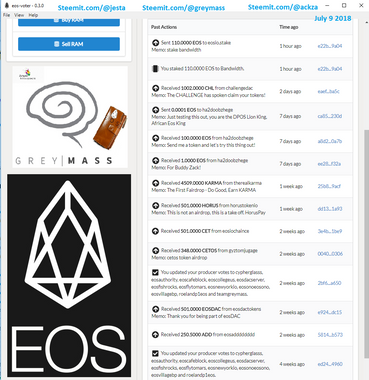
Task: Click the Greymass logo image
Action: pos(70,117)
